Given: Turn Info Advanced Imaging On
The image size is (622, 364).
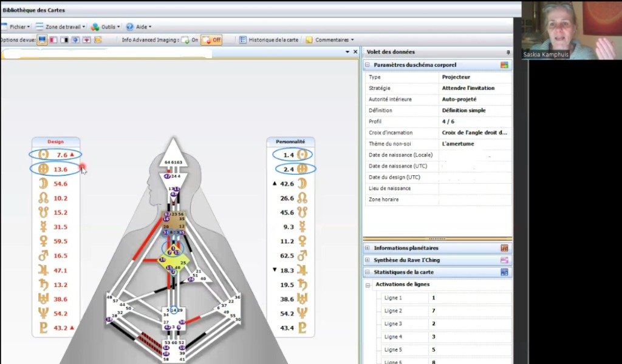Looking at the screenshot, I should pos(190,40).
